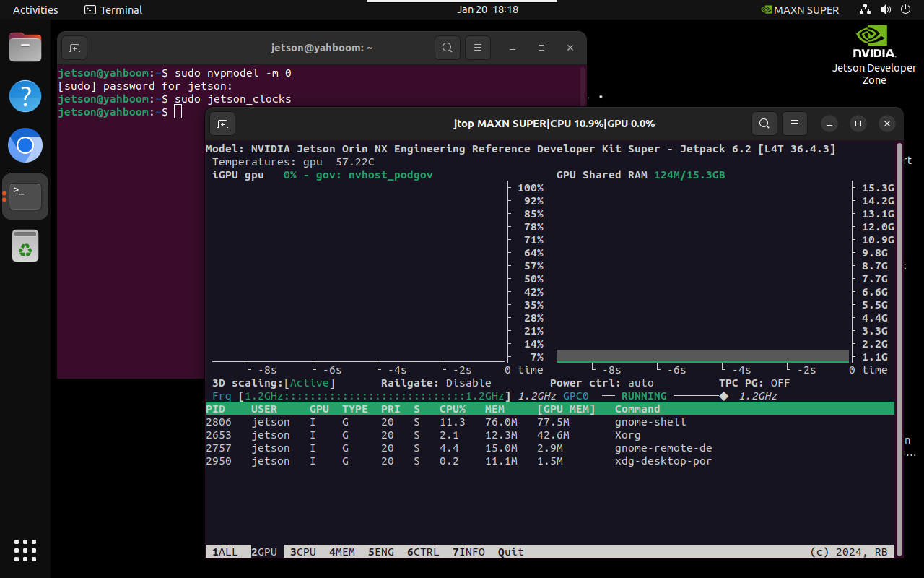Click Power ctrl: auto setting
The width and height of the screenshot is (924, 578).
pos(602,383)
